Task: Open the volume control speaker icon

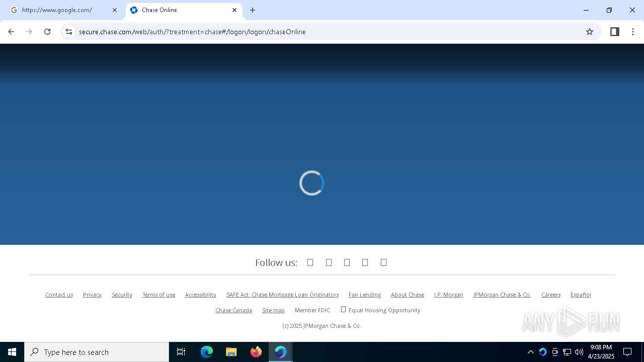Action: [579, 352]
